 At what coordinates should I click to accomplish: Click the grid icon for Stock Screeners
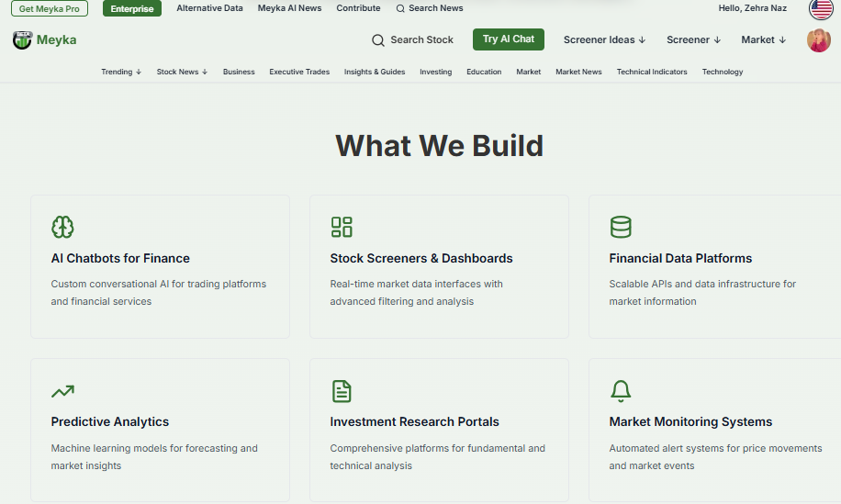pos(342,227)
